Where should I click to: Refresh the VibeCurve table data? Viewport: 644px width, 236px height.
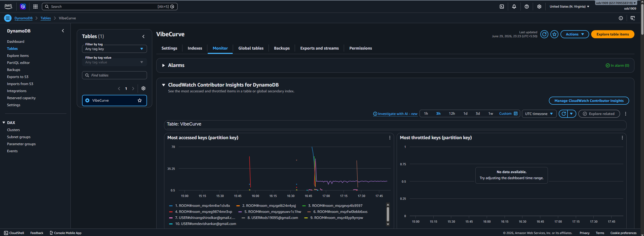(544, 34)
